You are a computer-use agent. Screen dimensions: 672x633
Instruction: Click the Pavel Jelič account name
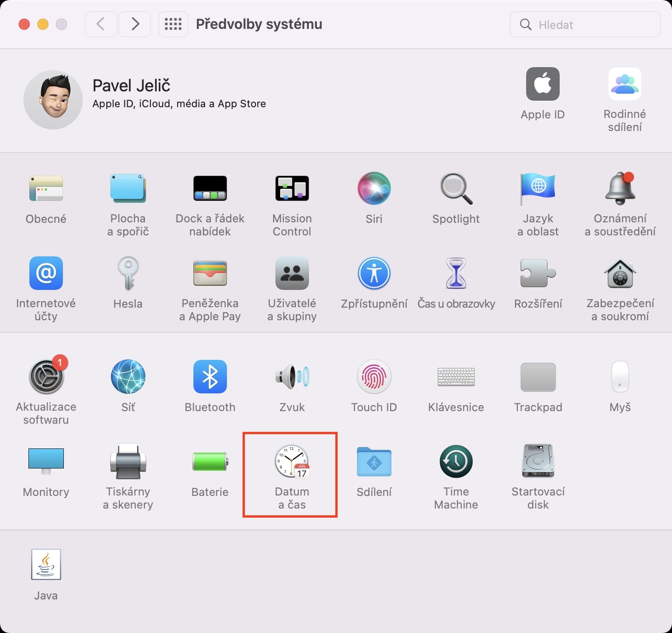pyautogui.click(x=131, y=85)
